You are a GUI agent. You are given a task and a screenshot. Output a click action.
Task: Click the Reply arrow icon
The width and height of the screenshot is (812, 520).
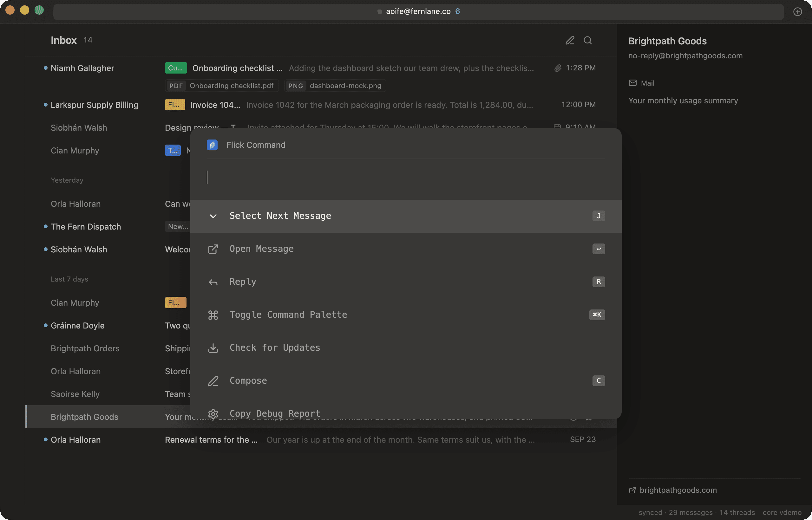[213, 282]
